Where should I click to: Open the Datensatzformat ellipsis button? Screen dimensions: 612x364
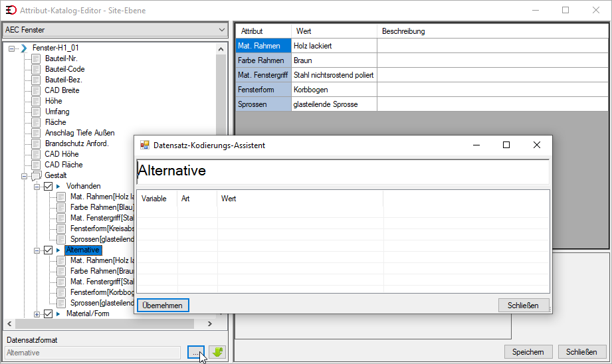click(195, 352)
